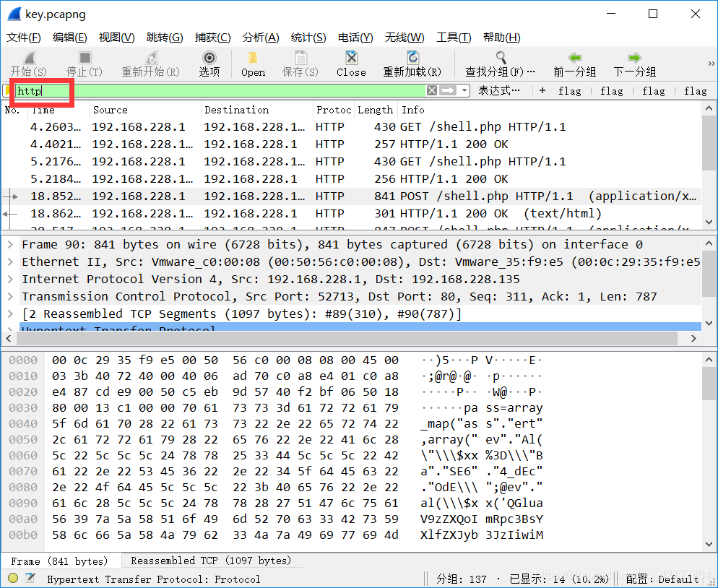Expand the 2 Reassembled TCP Segments row
Screen dimensions: 718x588
[9, 314]
